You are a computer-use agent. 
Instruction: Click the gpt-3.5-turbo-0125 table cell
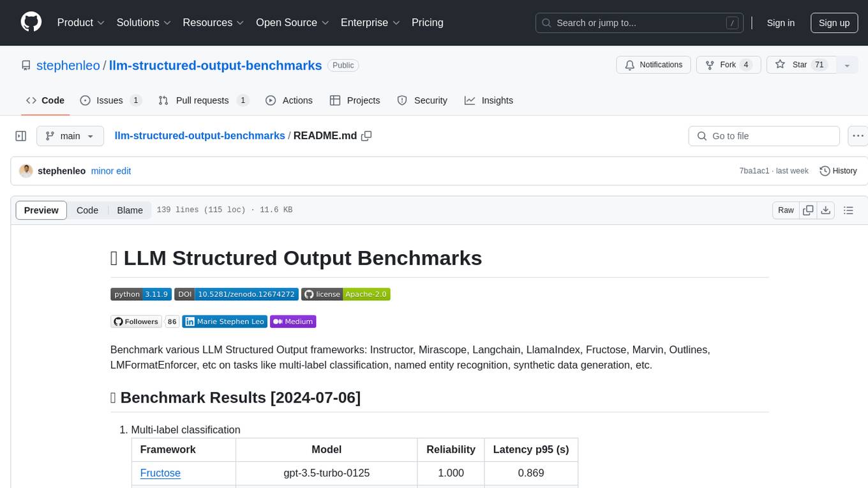click(326, 473)
